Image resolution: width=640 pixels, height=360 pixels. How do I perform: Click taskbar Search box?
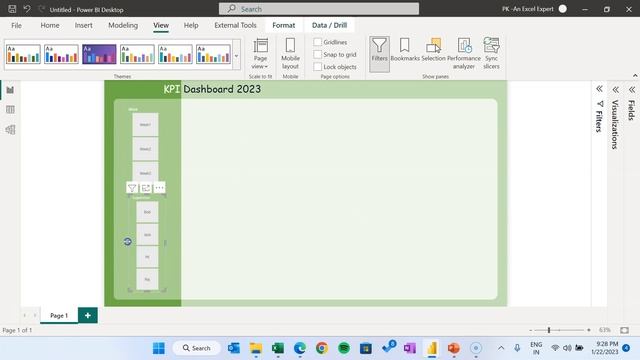point(197,348)
